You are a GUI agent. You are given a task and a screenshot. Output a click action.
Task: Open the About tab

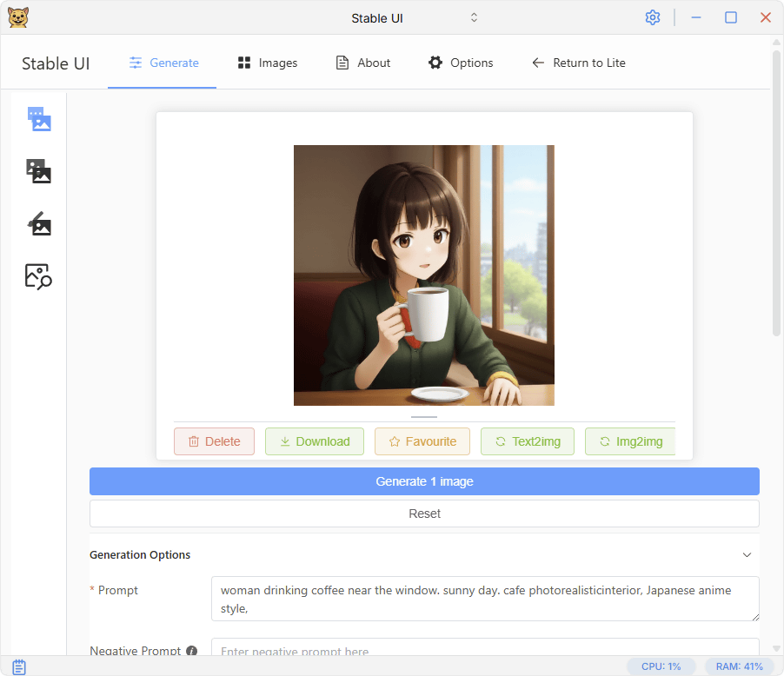pyautogui.click(x=363, y=63)
